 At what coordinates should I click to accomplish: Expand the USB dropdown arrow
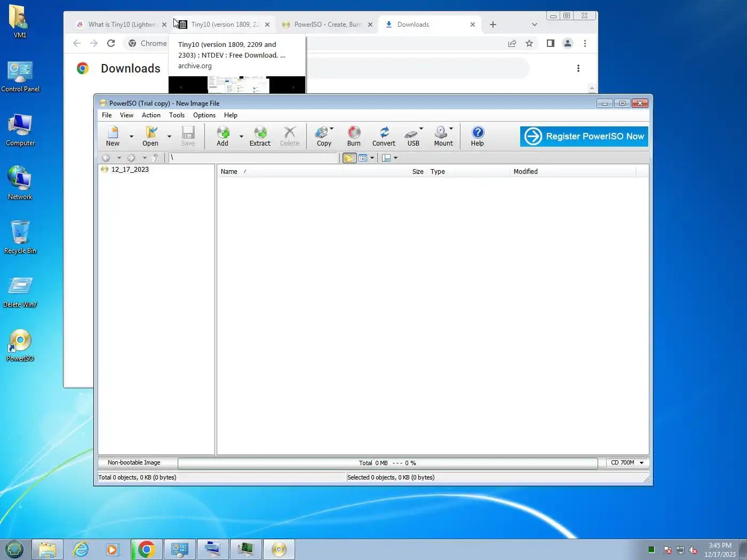[x=421, y=129]
